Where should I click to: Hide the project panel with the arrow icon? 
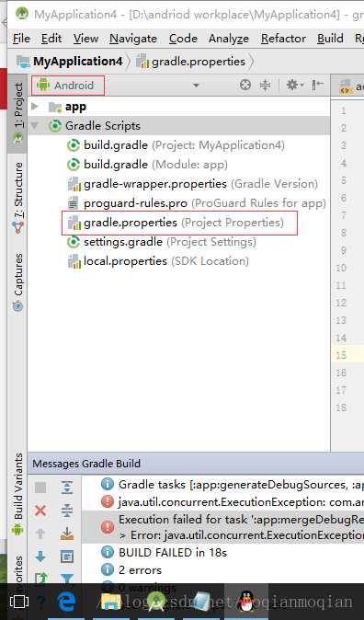pyautogui.click(x=317, y=85)
